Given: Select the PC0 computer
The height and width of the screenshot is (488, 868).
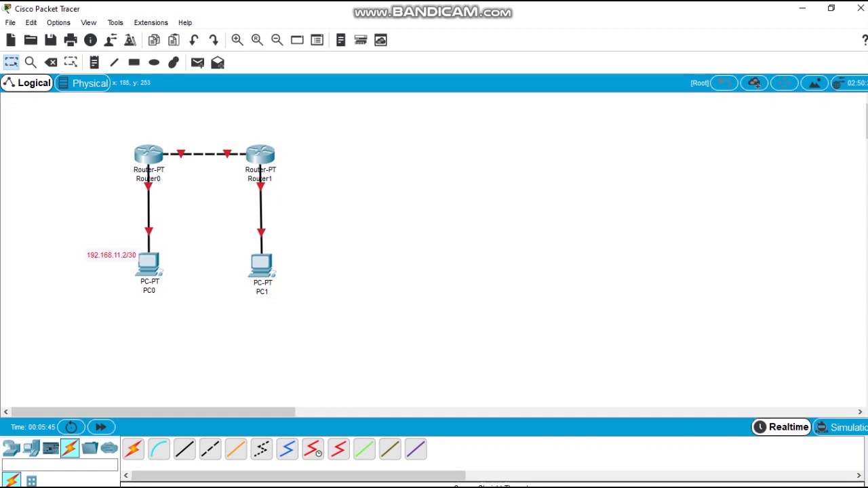Looking at the screenshot, I should coord(149,265).
